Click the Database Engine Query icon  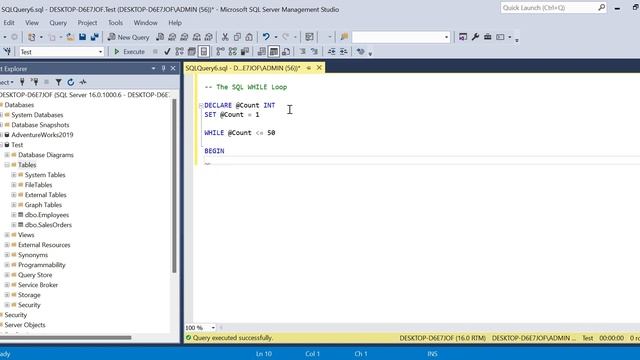tap(160, 37)
